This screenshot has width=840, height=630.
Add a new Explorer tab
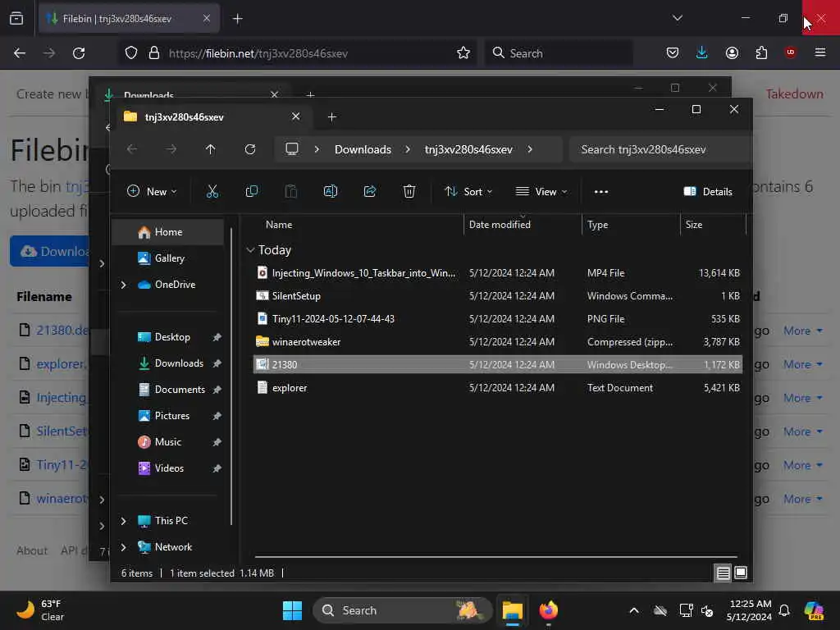coord(331,116)
